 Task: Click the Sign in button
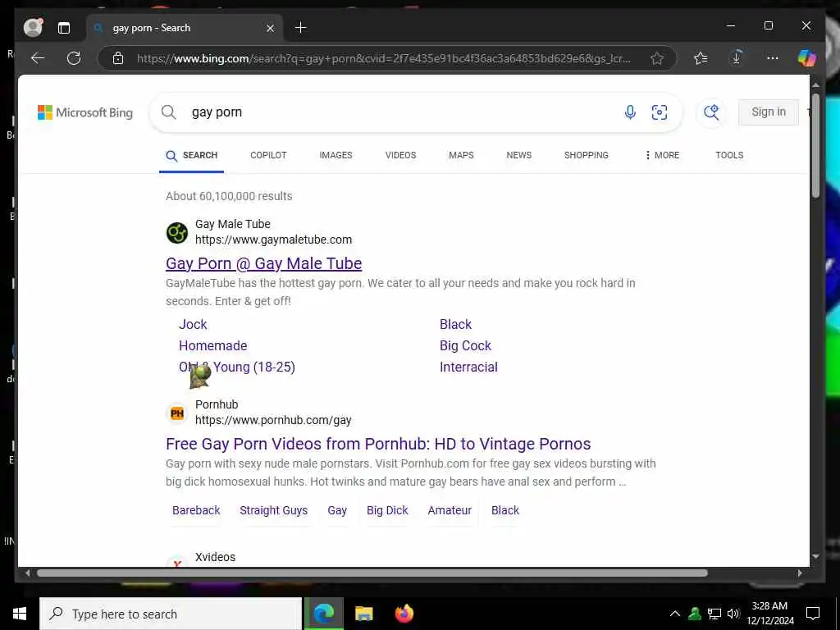pyautogui.click(x=768, y=112)
